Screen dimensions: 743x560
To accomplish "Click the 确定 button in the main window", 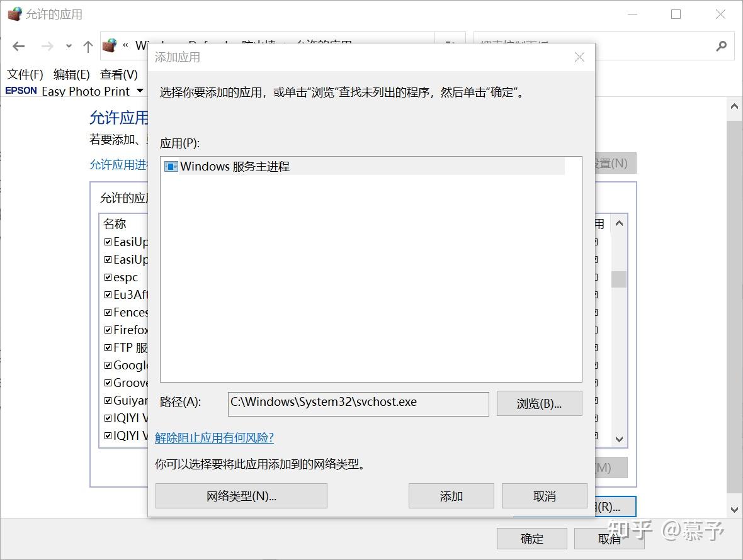I will point(531,539).
